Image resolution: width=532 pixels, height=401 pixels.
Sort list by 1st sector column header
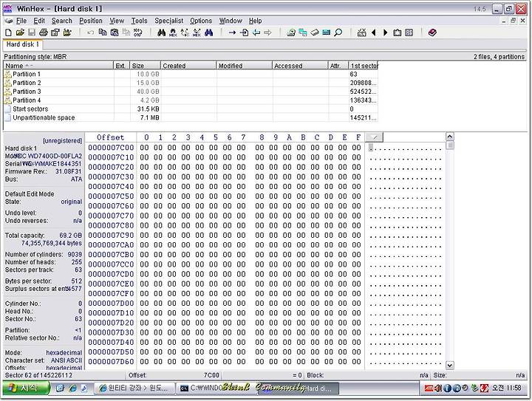coord(363,66)
